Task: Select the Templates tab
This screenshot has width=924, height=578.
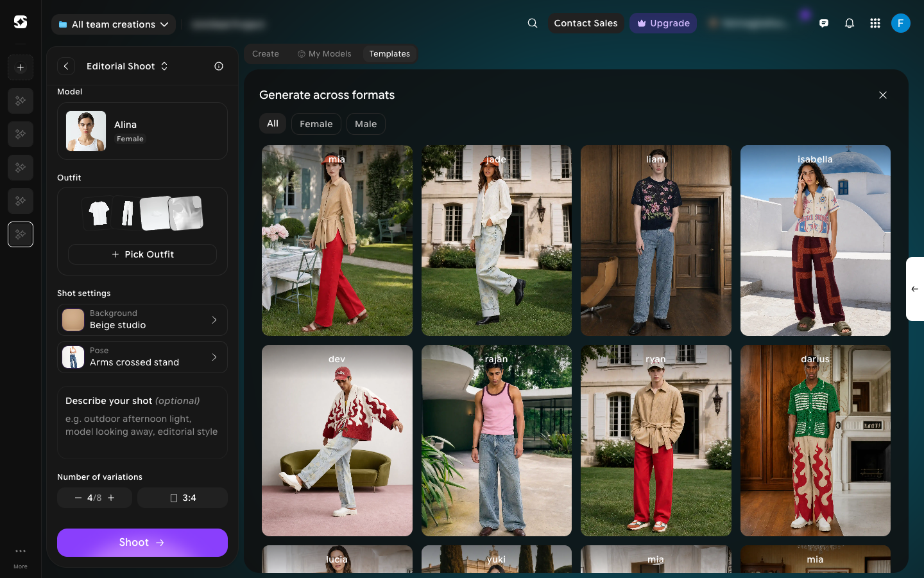Action: click(389, 54)
